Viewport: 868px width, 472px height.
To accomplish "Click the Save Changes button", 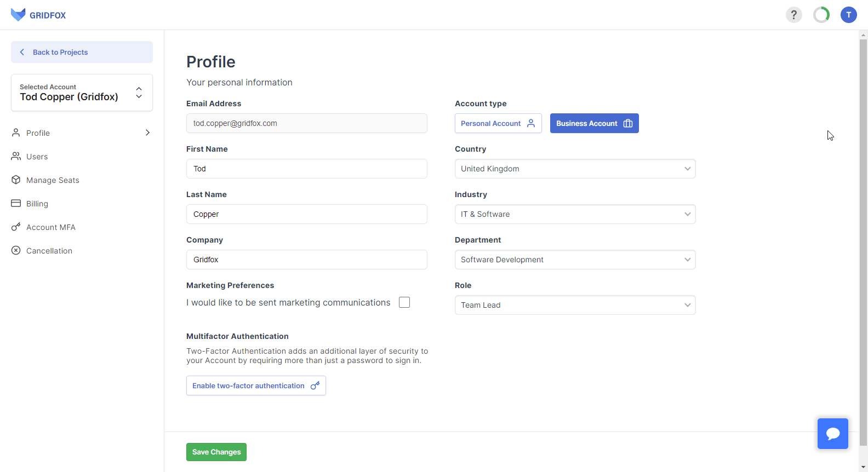I will pos(216,452).
